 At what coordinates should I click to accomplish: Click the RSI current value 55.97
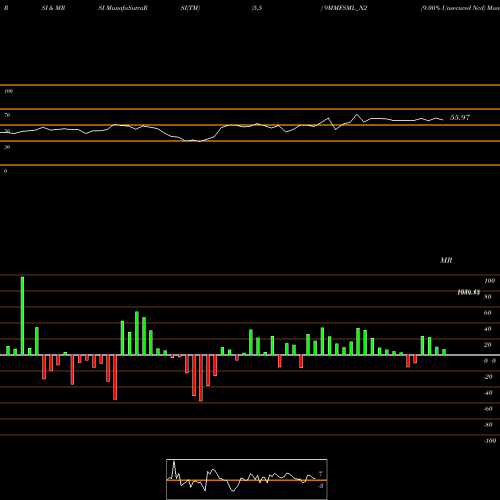(460, 118)
